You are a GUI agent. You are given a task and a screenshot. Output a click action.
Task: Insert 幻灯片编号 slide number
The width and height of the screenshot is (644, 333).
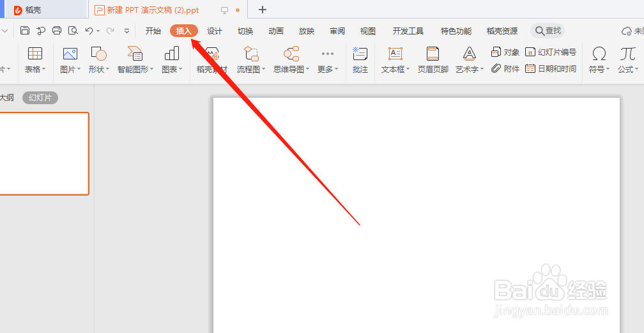point(551,52)
